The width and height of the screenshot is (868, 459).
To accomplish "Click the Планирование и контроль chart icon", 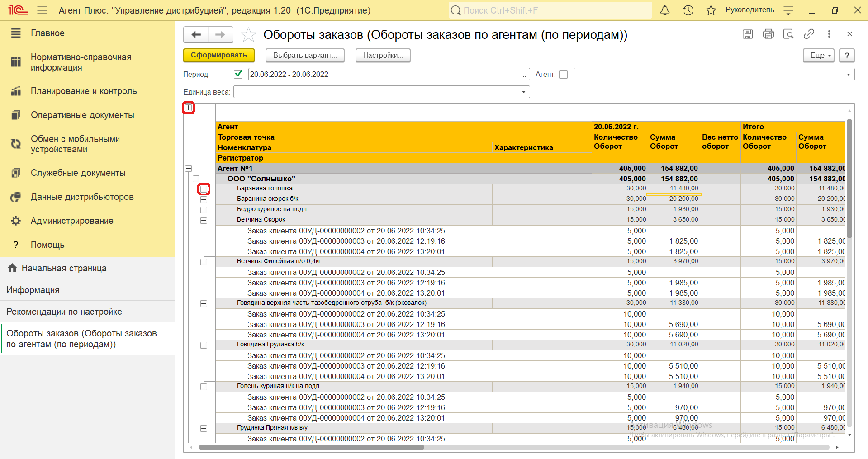I will [16, 91].
